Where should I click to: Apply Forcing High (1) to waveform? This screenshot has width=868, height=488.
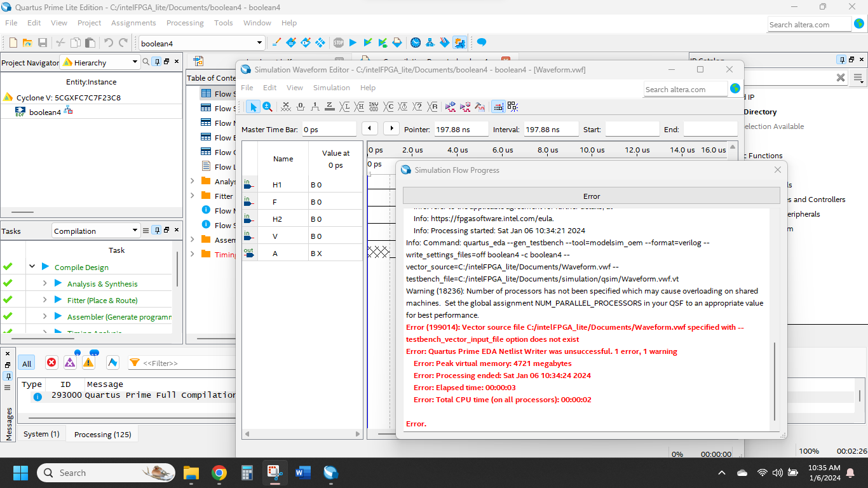315,107
